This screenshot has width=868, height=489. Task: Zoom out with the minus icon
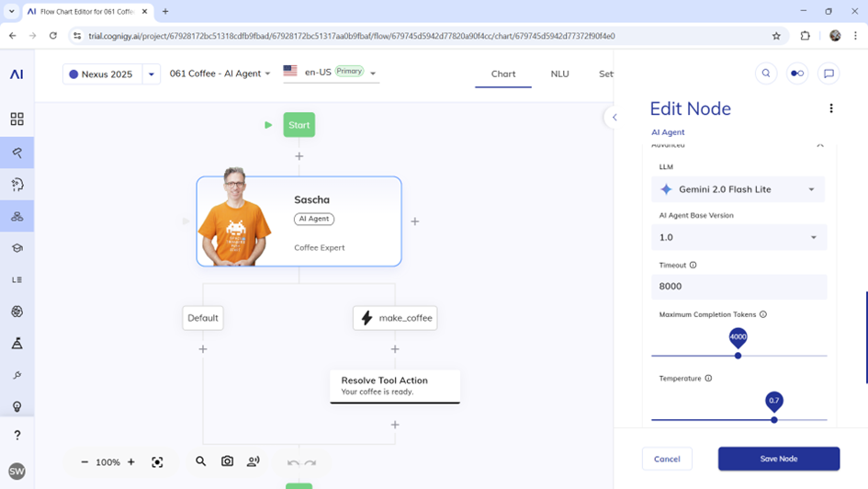click(85, 461)
